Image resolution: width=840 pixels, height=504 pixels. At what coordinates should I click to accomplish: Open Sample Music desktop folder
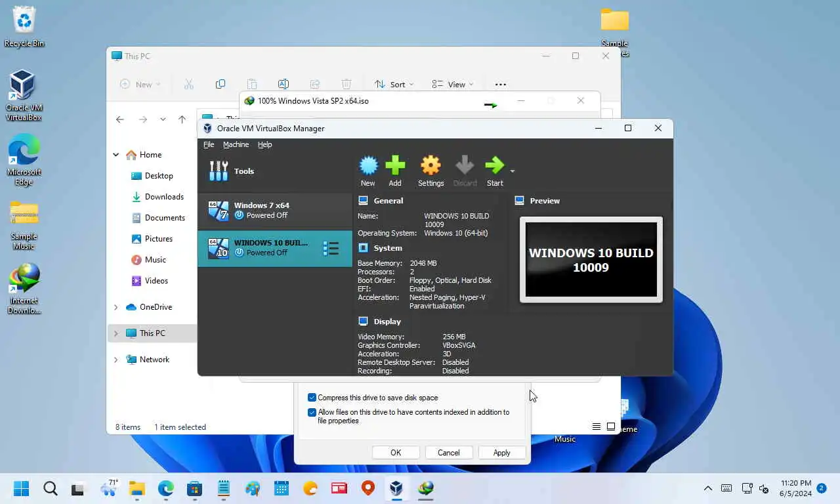pos(24,225)
